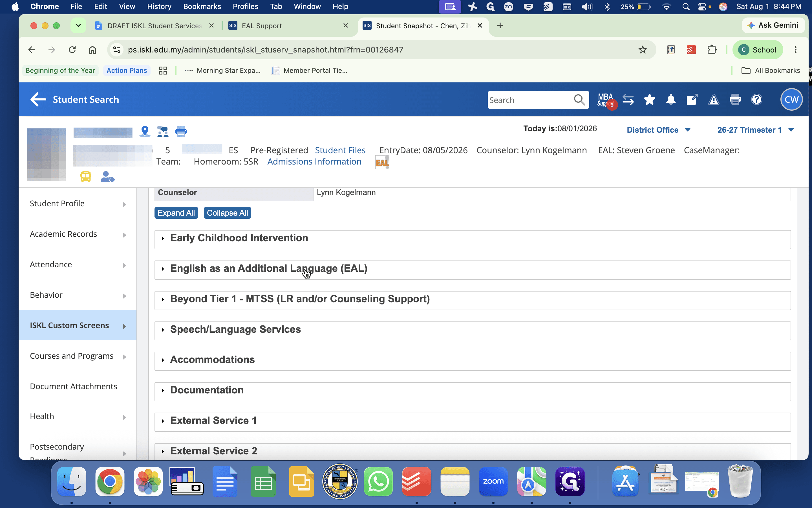
Task: Open Finder in the dock
Action: pyautogui.click(x=71, y=481)
